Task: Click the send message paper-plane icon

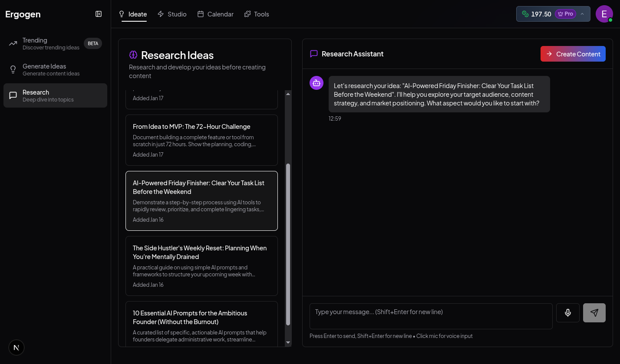Action: 594,312
